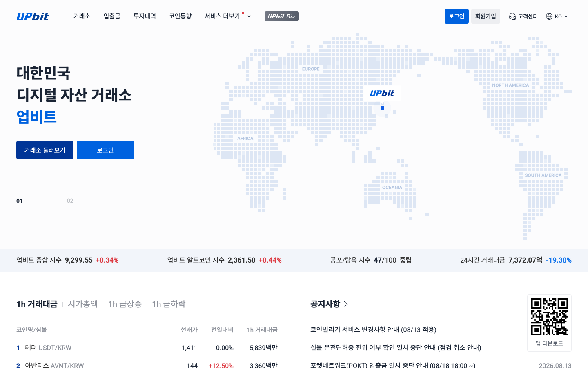Click the 24시간 거래대금 7,372.07억 value

point(526,260)
